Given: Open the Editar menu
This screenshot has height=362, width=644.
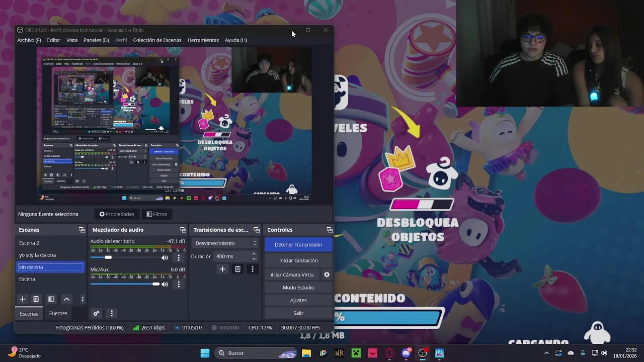Looking at the screenshot, I should click(x=54, y=40).
